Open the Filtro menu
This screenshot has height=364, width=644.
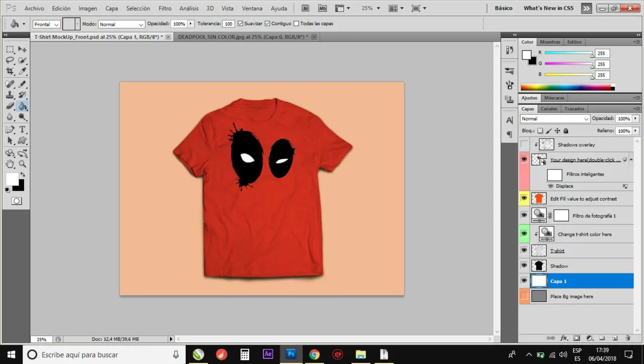pyautogui.click(x=165, y=9)
